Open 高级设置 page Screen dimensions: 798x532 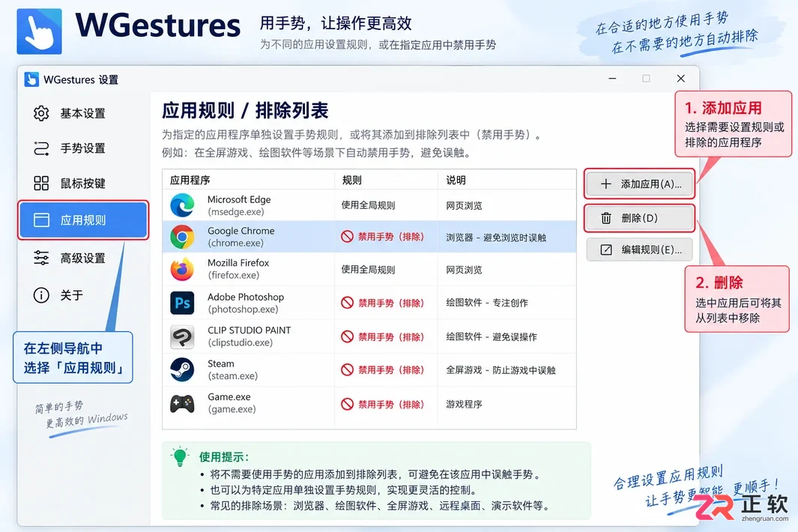tap(83, 258)
